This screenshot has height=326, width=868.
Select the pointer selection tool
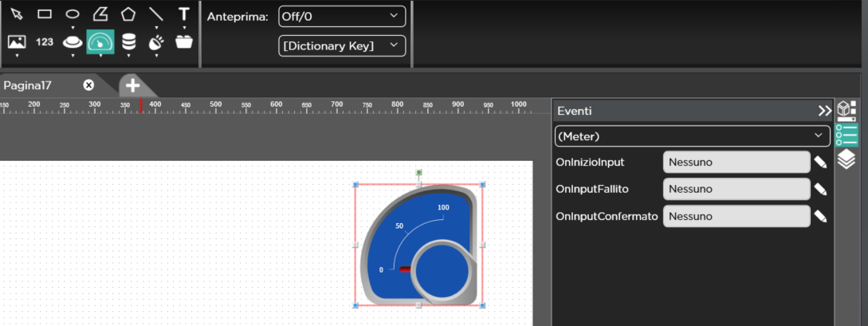17,14
